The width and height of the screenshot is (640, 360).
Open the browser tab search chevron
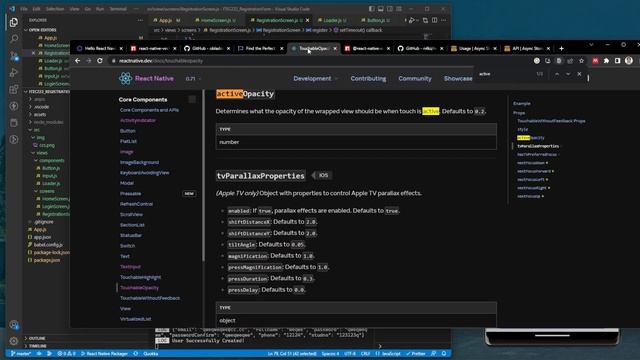(x=591, y=44)
